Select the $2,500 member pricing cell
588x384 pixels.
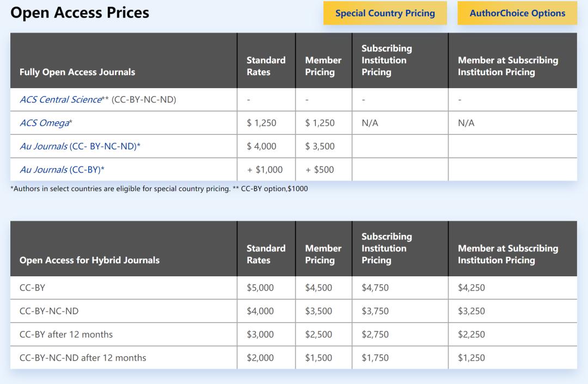tap(318, 335)
